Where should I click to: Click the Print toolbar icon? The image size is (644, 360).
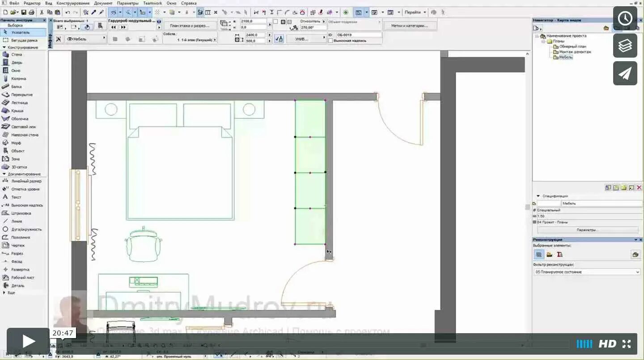tap(31, 12)
